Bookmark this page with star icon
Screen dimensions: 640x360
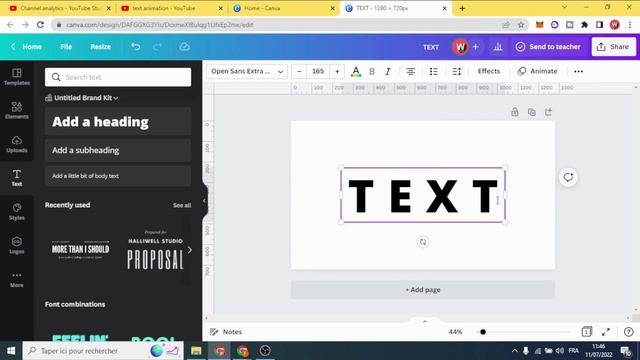(521, 25)
